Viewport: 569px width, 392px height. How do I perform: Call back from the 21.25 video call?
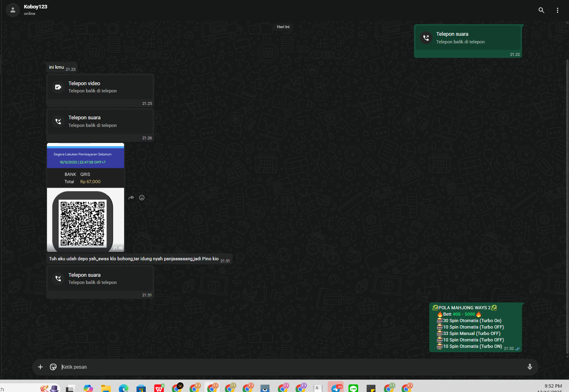[100, 87]
